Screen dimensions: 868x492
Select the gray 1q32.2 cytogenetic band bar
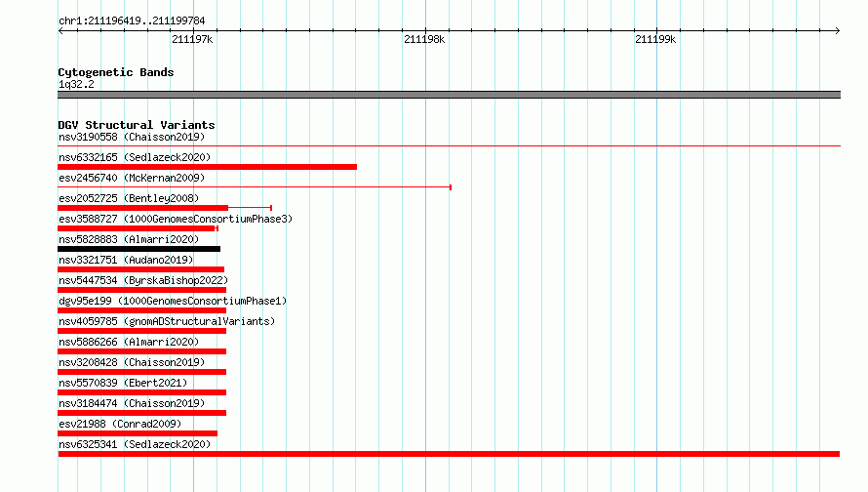click(x=449, y=95)
